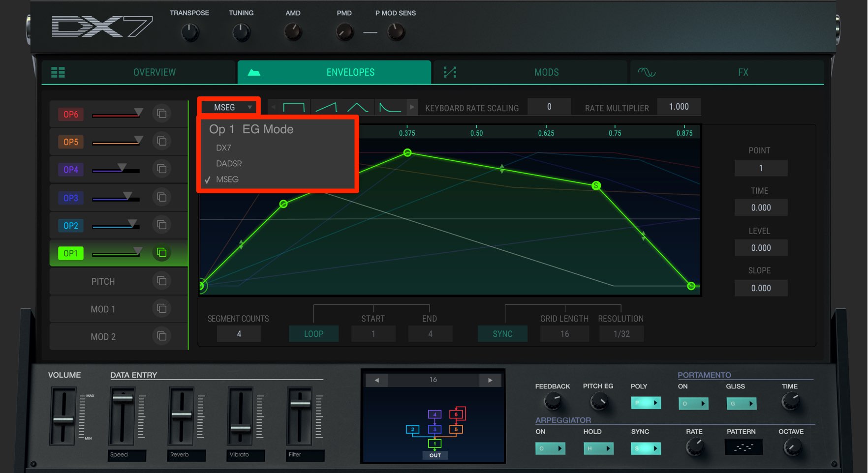
Task: Select the triangle envelope shape preset
Action: (358, 107)
